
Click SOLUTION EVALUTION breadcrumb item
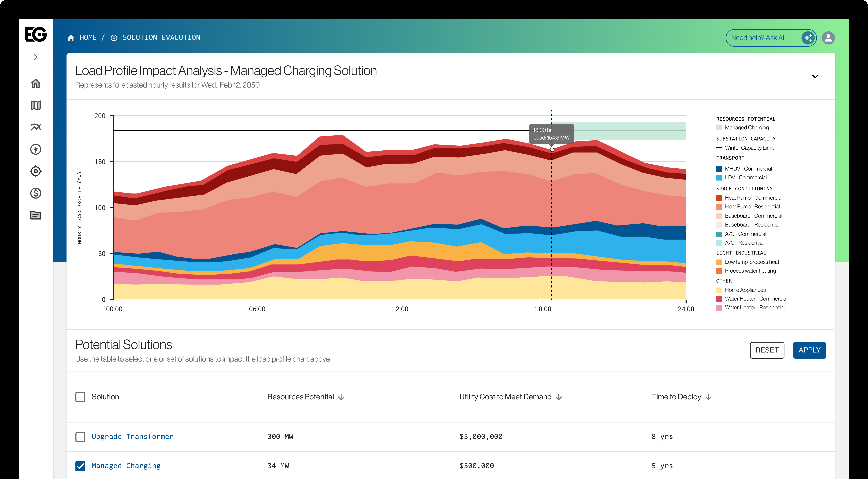pos(161,38)
